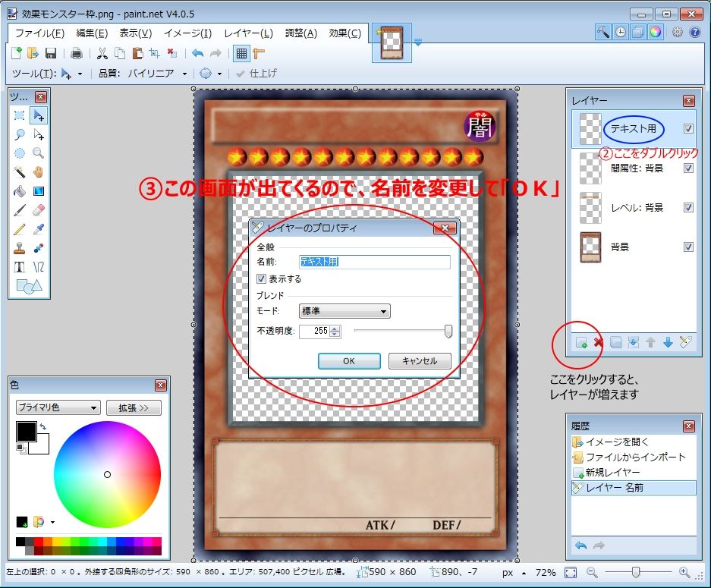Open the 編集(E) menu

[x=92, y=33]
